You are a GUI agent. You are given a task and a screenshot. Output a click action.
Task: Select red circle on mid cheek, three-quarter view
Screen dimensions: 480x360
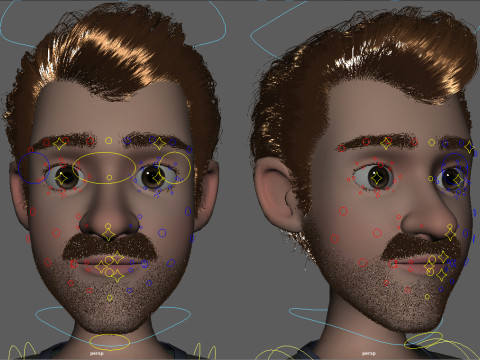pyautogui.click(x=377, y=233)
